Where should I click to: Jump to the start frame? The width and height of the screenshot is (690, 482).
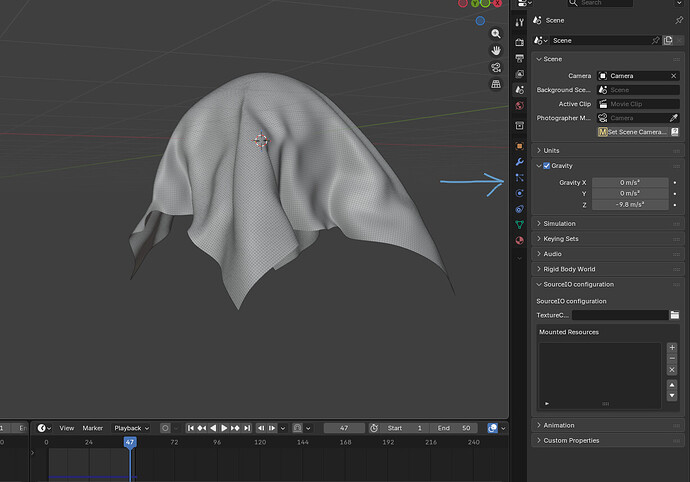coord(191,428)
